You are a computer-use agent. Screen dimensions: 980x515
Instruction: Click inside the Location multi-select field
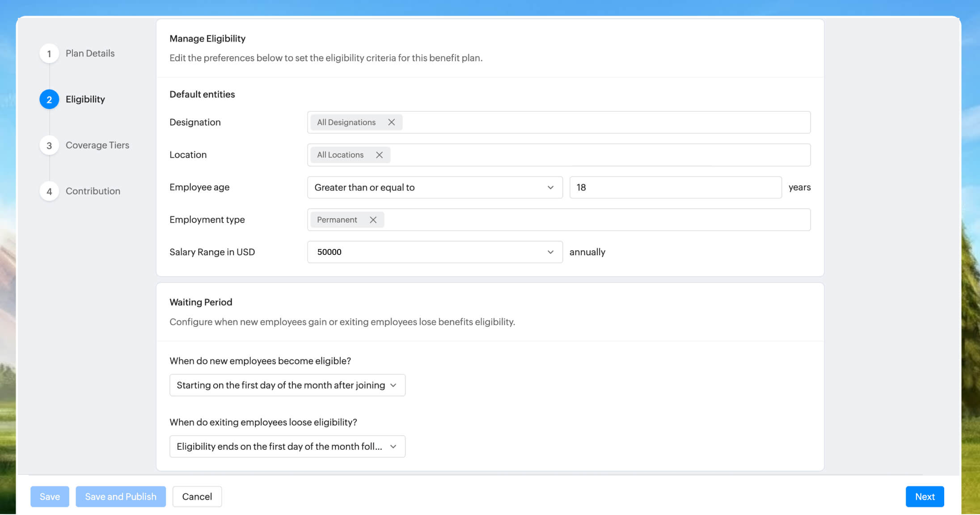coord(559,155)
